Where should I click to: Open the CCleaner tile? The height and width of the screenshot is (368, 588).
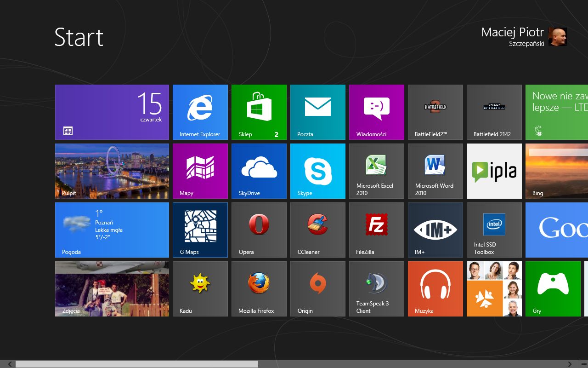click(318, 230)
